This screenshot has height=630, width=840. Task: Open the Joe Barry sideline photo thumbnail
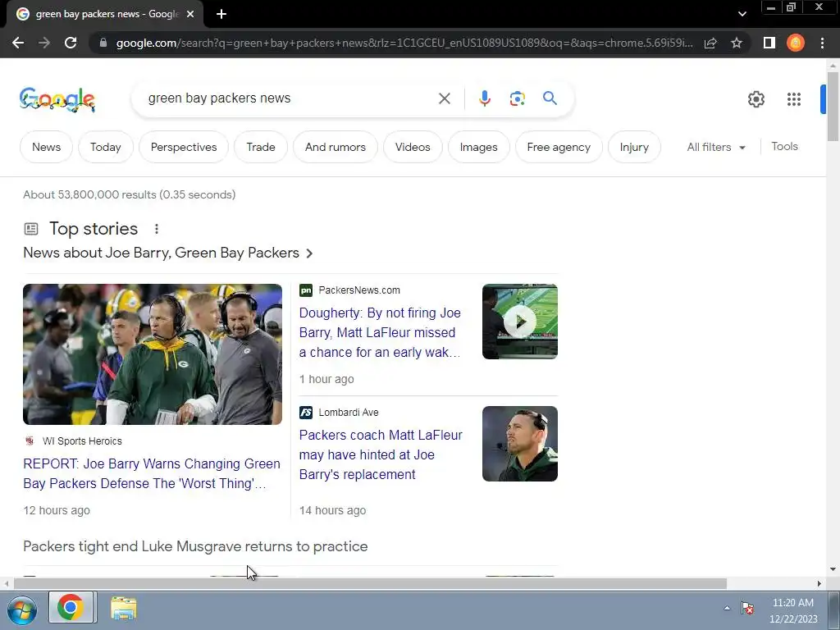click(x=152, y=354)
